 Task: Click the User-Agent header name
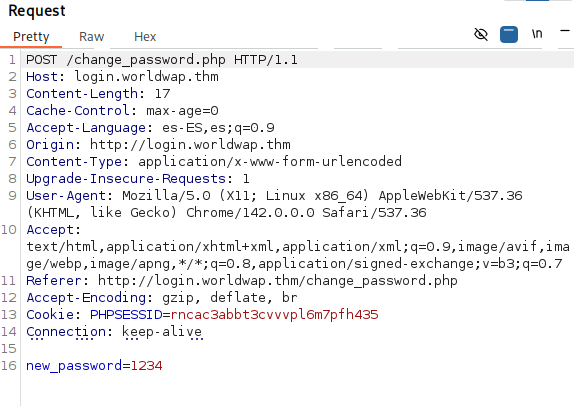(66, 195)
